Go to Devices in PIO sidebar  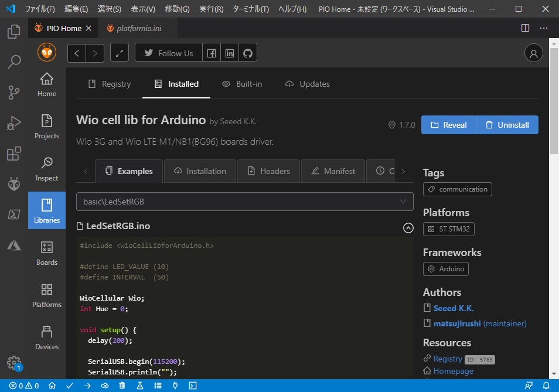click(47, 338)
